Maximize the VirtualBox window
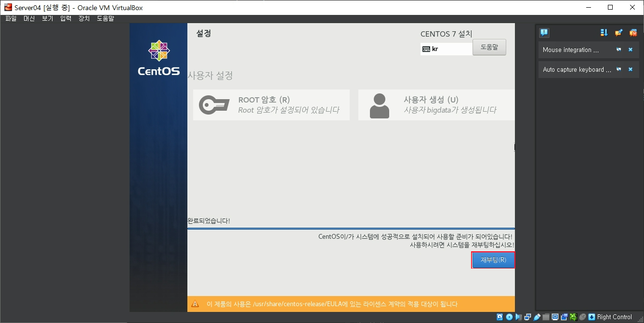Screen dimensions: 644x323 tap(610, 7)
